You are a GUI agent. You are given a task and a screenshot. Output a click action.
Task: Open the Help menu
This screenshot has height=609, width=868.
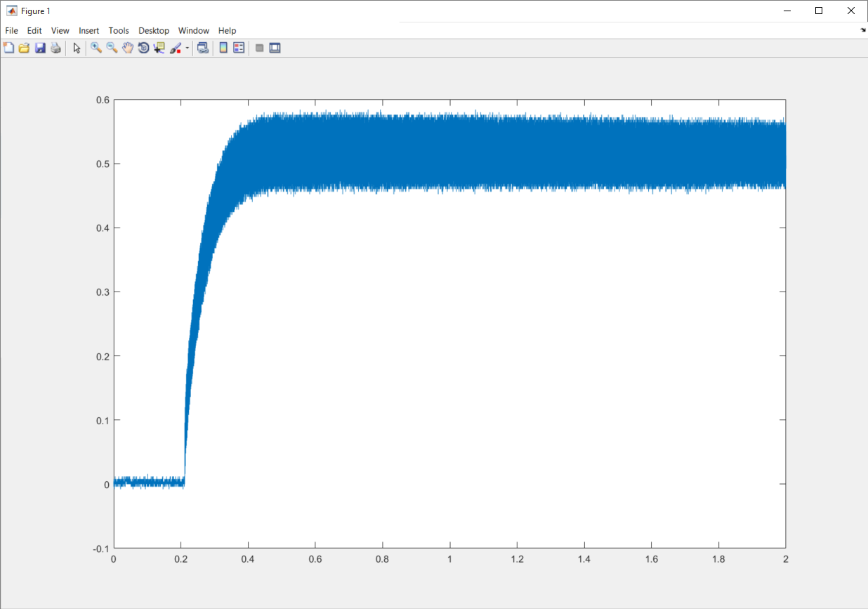click(x=227, y=30)
